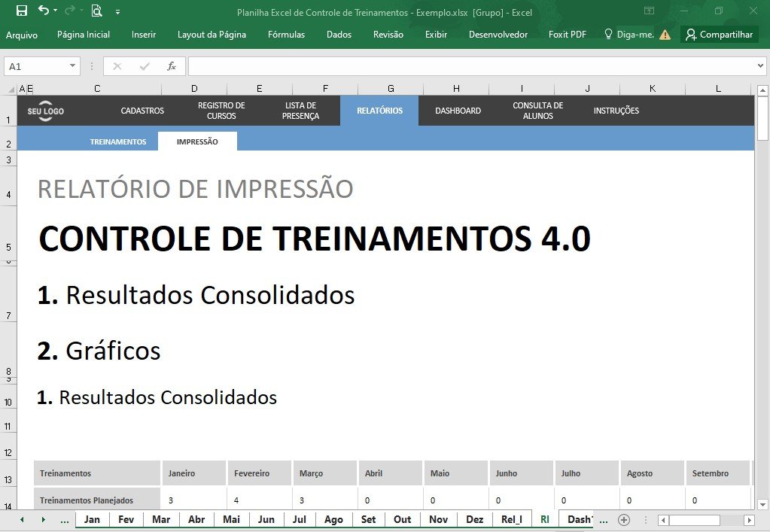Expand the Name Box dropdown arrow
This screenshot has width=770, height=532.
tap(73, 65)
